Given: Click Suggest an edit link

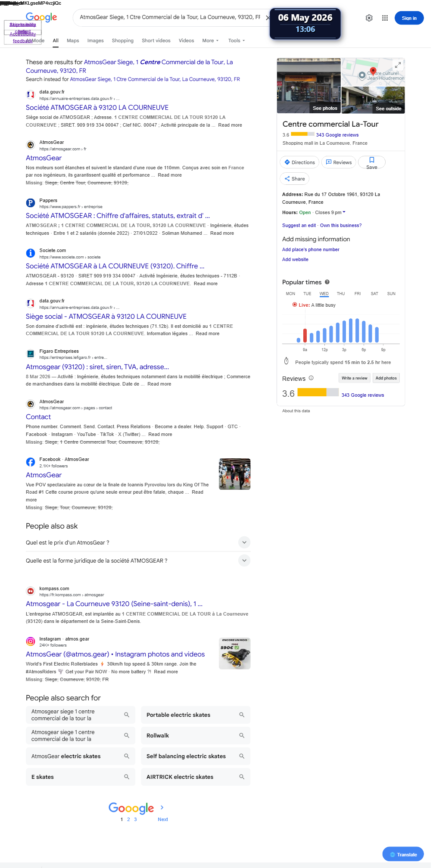Looking at the screenshot, I should click(299, 225).
